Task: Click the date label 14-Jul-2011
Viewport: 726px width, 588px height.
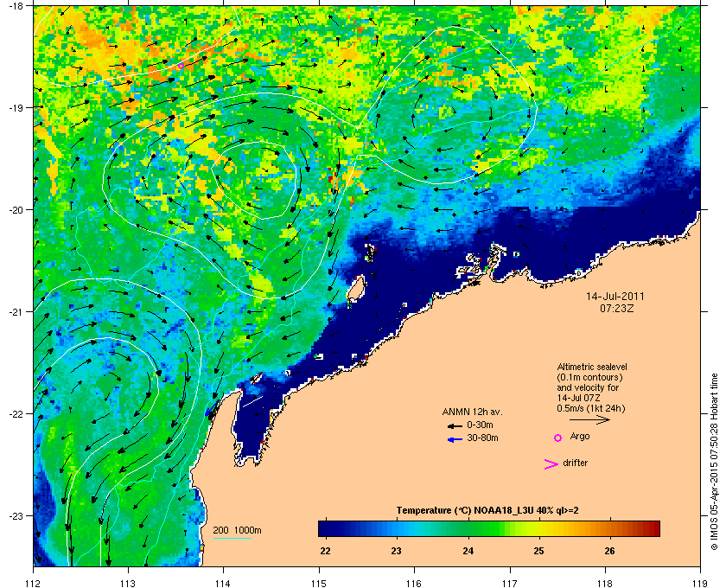Action: [615, 296]
